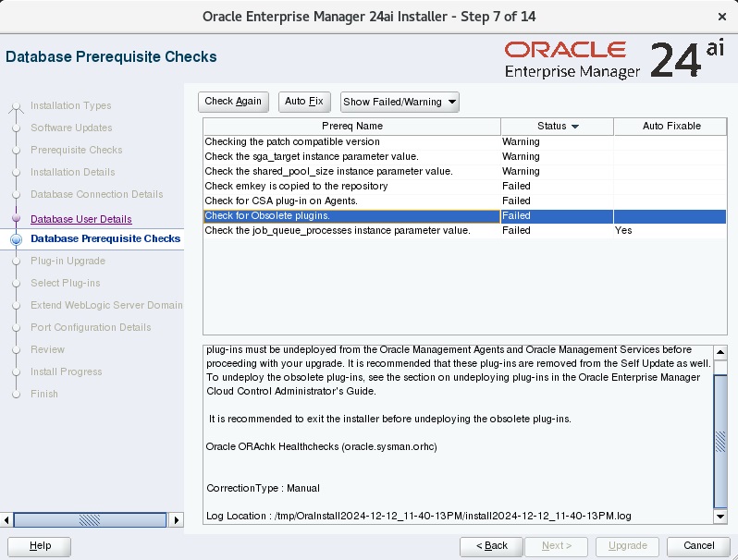Click the Installation Types step
The image size is (738, 560).
coord(70,105)
